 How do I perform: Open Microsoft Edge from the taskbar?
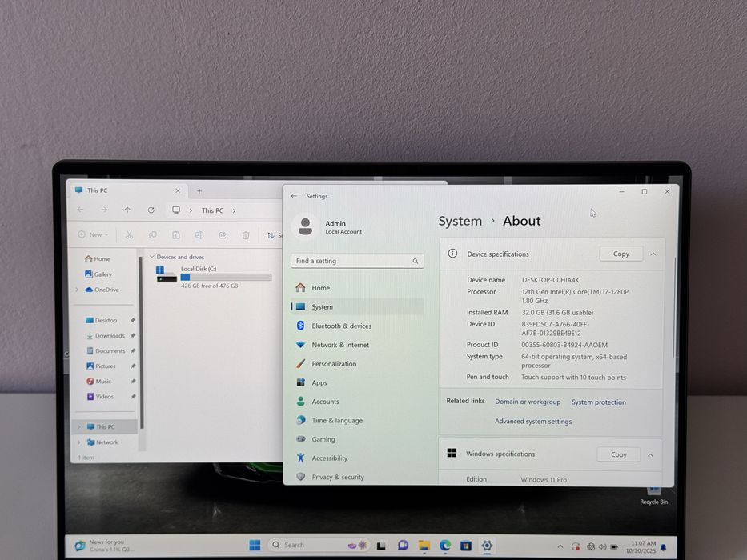pos(445,546)
